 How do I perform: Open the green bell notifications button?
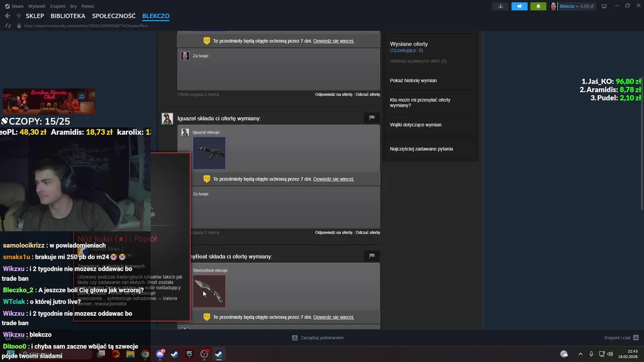(x=538, y=6)
